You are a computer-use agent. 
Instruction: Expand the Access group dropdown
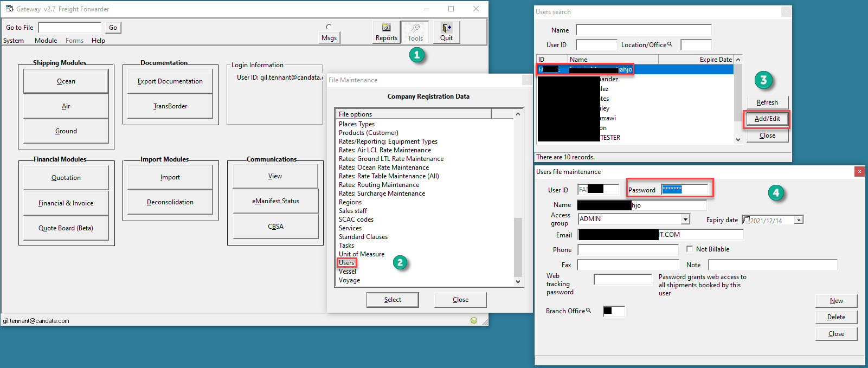click(x=685, y=219)
